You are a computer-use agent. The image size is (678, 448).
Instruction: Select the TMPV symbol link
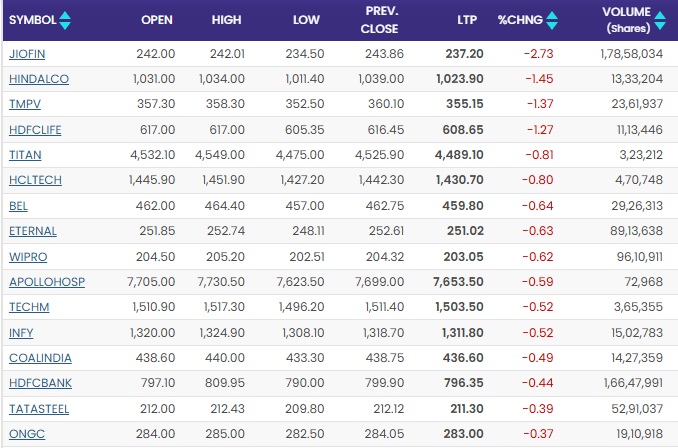[x=23, y=103]
